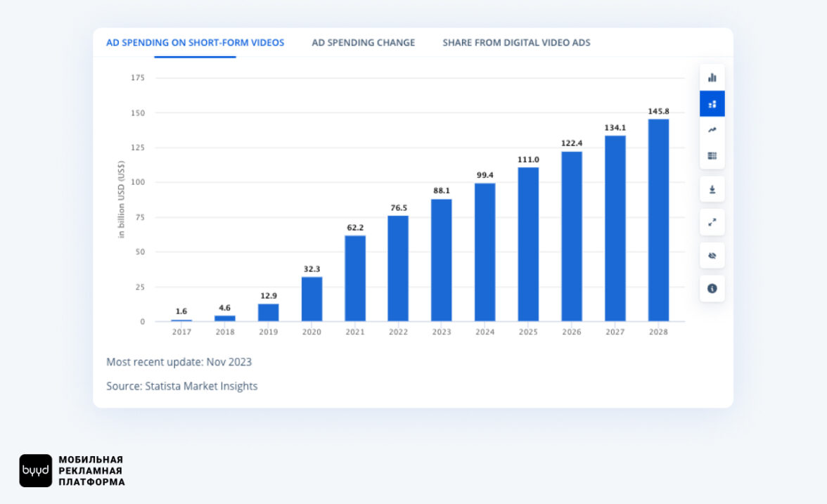Screen dimensions: 827x504
Task: Select the 2021 bar labeled 62.2
Action: pyautogui.click(x=355, y=278)
